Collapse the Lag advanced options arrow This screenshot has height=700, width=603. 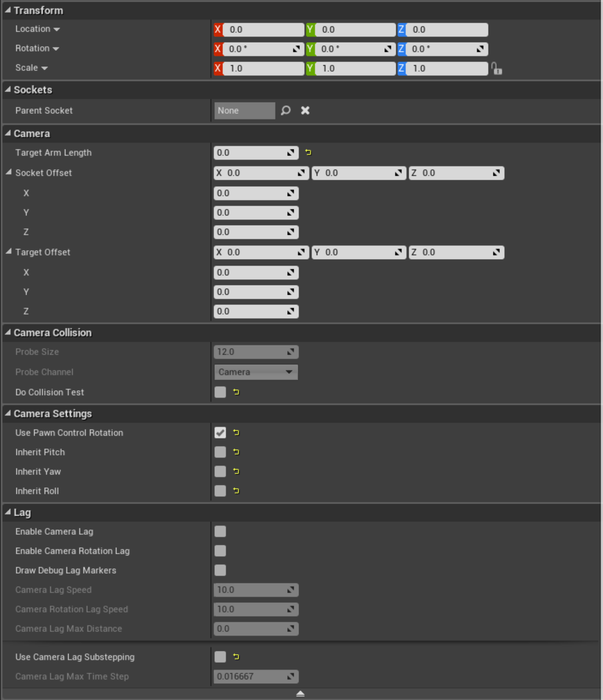[301, 694]
